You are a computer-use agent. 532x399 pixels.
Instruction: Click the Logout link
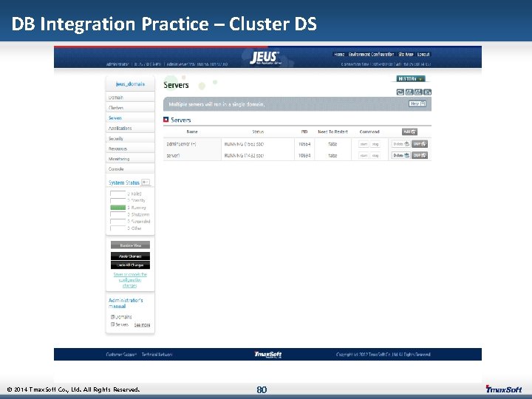[423, 54]
